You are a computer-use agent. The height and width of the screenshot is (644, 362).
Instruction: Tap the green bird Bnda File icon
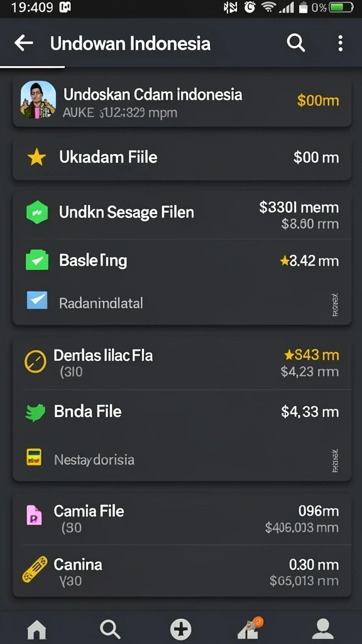tap(35, 412)
